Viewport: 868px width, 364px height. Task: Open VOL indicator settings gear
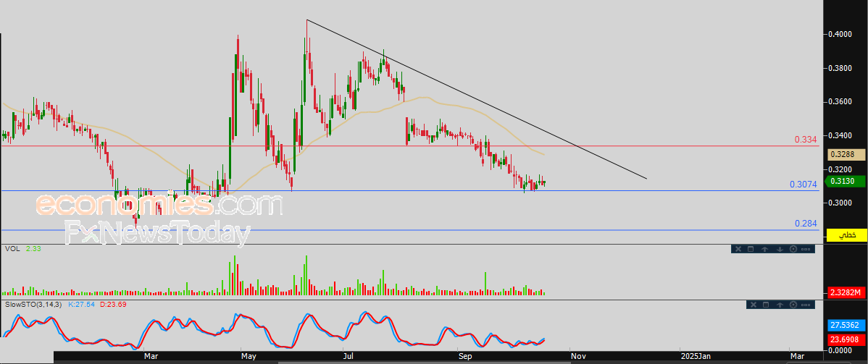click(793, 249)
